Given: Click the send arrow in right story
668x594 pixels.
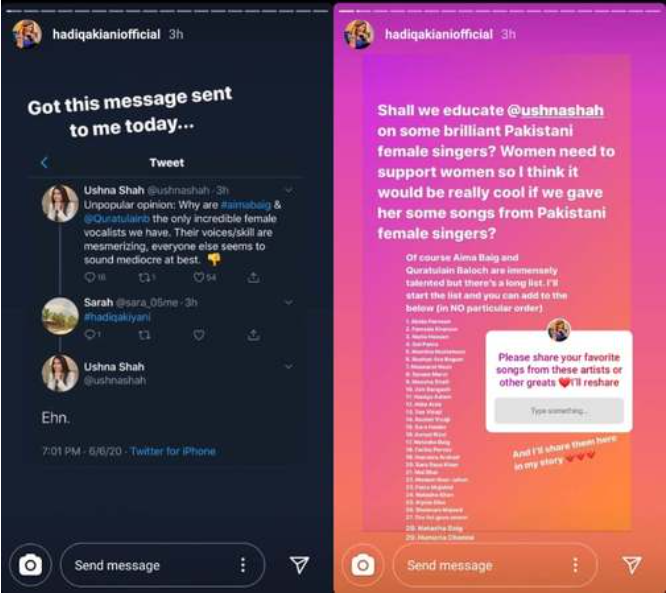Looking at the screenshot, I should [x=632, y=565].
